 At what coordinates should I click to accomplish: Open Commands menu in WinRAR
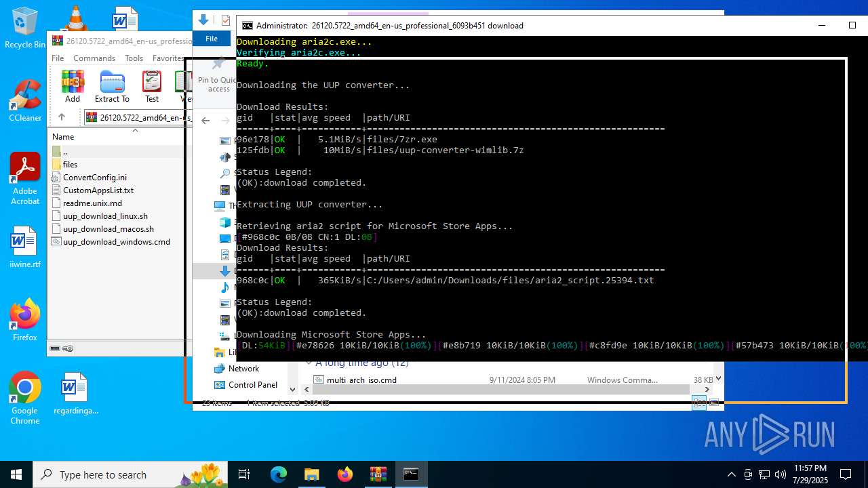coord(94,58)
